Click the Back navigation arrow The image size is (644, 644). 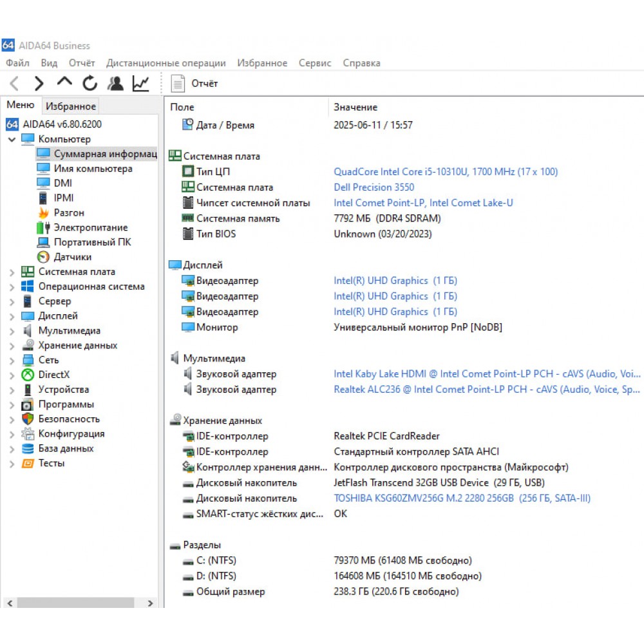(14, 83)
